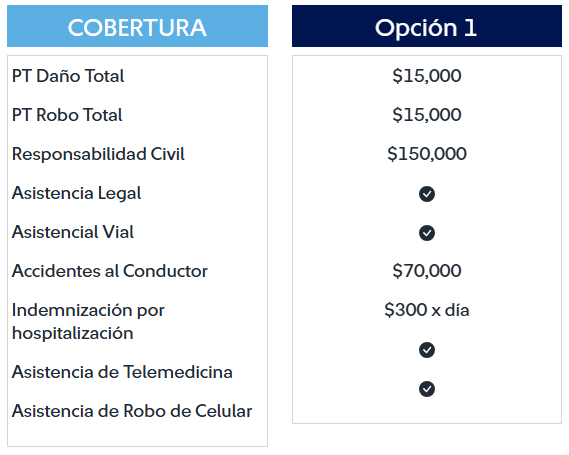Click the Accidentes al Conductor label
This screenshot has width=569, height=455.
[110, 271]
